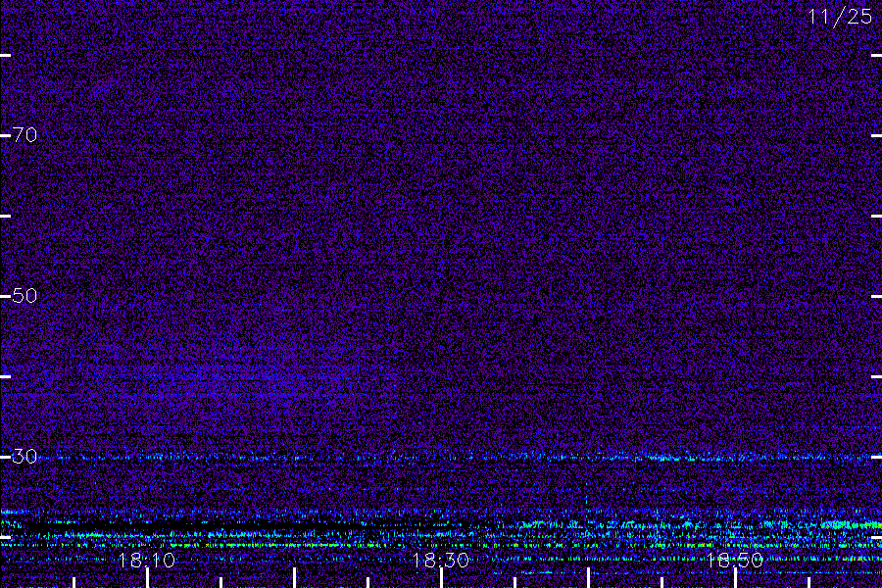The width and height of the screenshot is (882, 588).
Task: Click the 18:10 time label
Action: 147,561
